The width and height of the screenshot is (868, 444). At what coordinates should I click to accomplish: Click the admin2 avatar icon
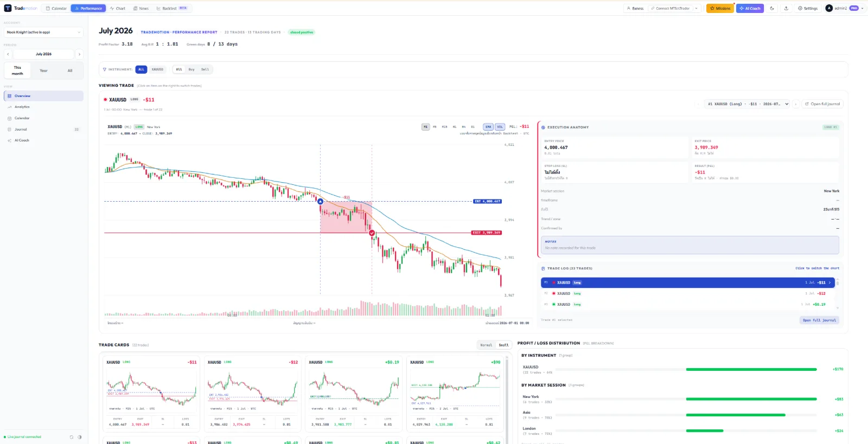point(829,8)
